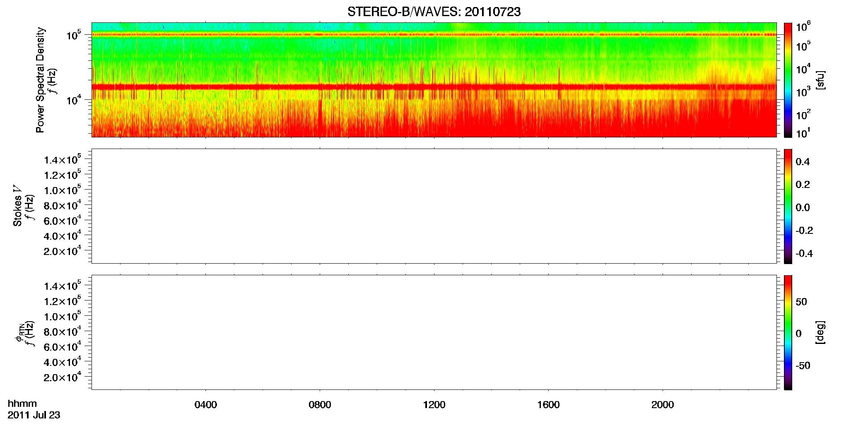
Task: Click the red horizontal band in spectrogram
Action: pos(434,87)
